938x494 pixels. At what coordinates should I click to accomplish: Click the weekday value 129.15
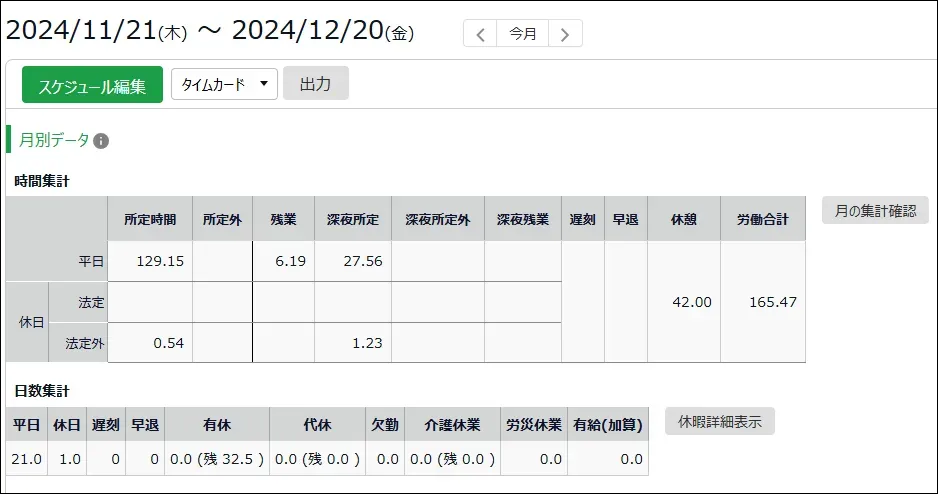[x=160, y=261]
